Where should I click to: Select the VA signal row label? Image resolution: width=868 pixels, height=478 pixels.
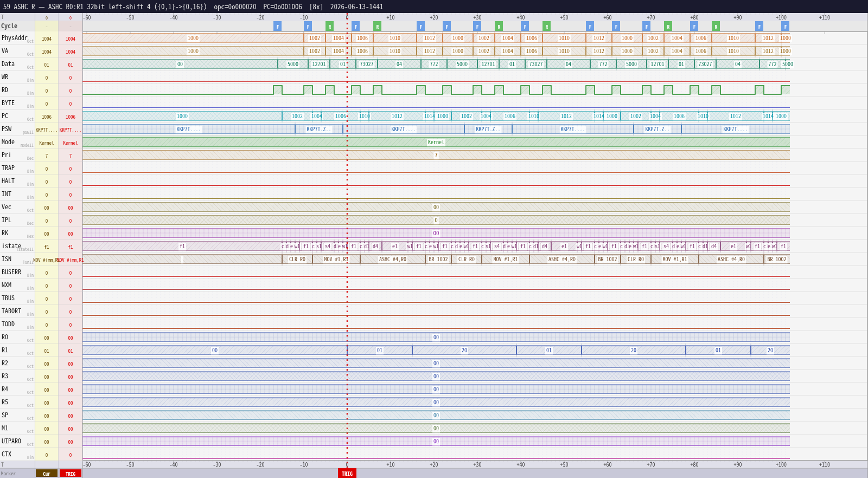[x=5, y=51]
